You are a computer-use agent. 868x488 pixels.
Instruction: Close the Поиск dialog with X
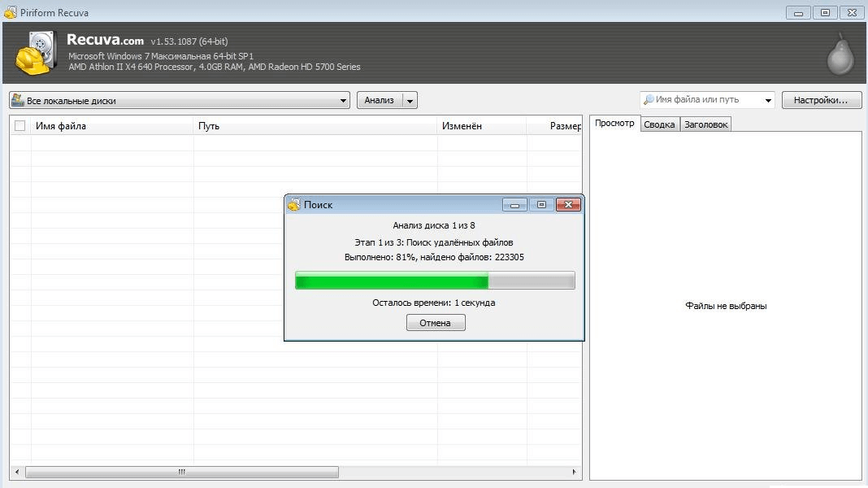(x=567, y=205)
